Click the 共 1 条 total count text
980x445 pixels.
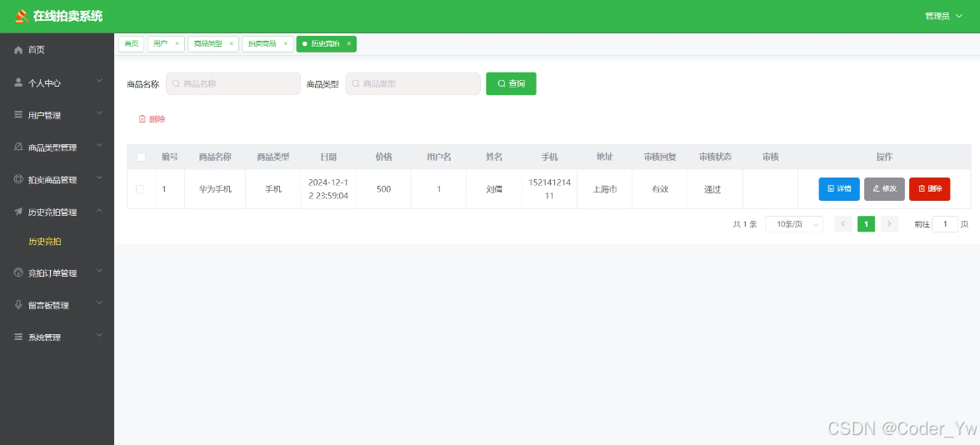click(x=745, y=224)
